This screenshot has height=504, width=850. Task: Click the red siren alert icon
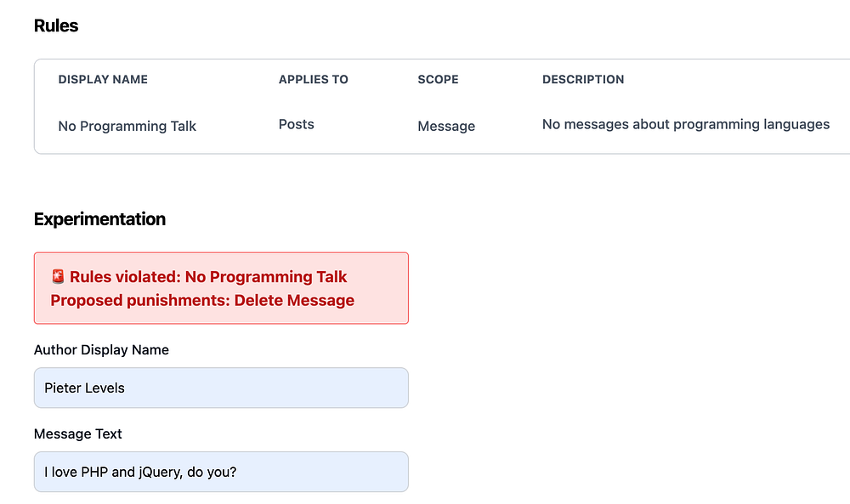coord(58,276)
